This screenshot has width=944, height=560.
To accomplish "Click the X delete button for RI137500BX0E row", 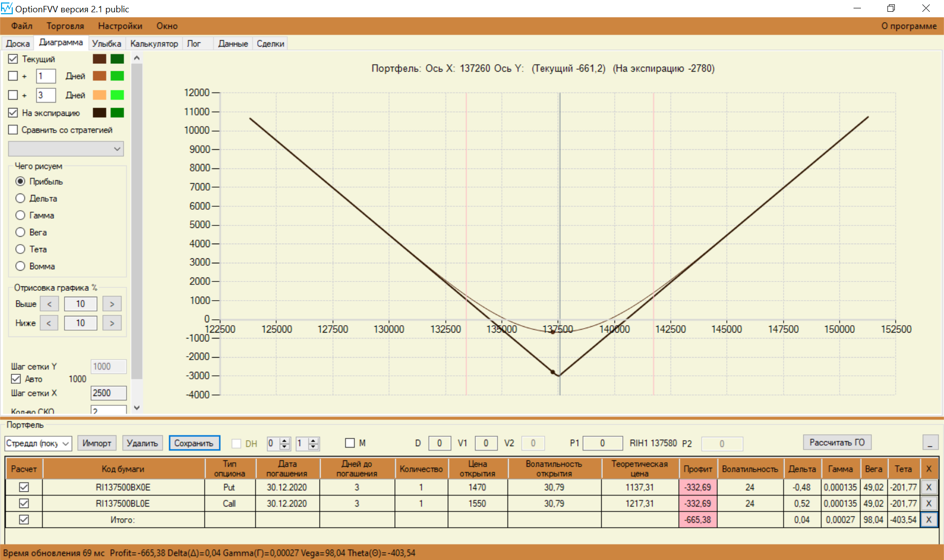I will pos(928,487).
